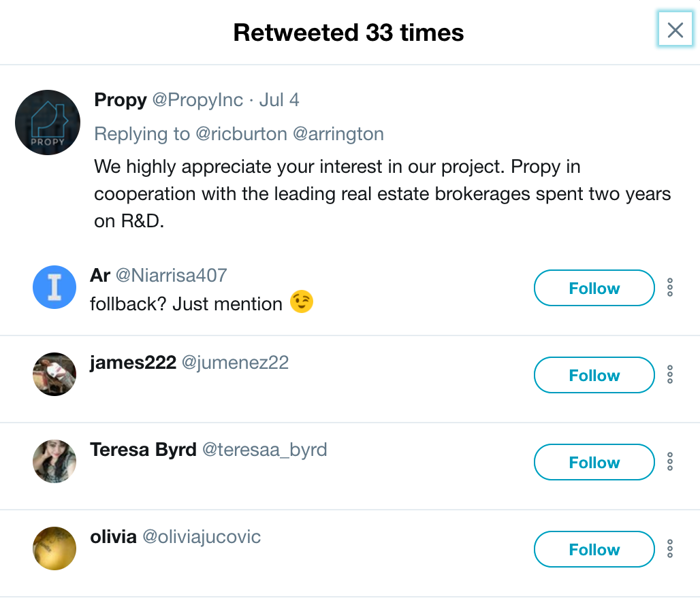This screenshot has width=700, height=607.
Task: Follow Teresa Byrd
Action: click(594, 463)
